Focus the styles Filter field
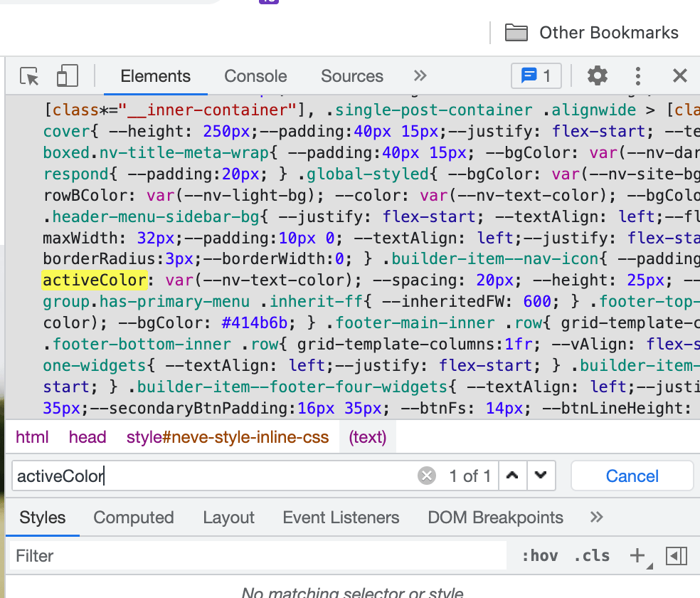Image resolution: width=700 pixels, height=598 pixels. pos(258,556)
